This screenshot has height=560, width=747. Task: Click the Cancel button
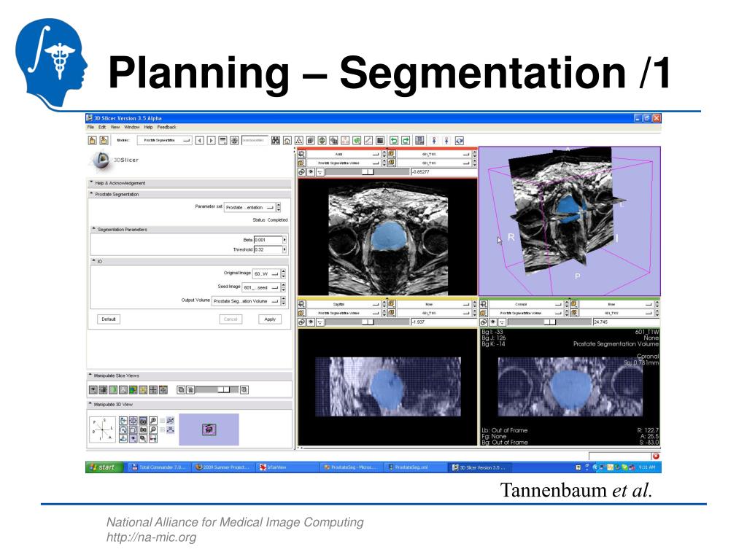click(x=231, y=319)
